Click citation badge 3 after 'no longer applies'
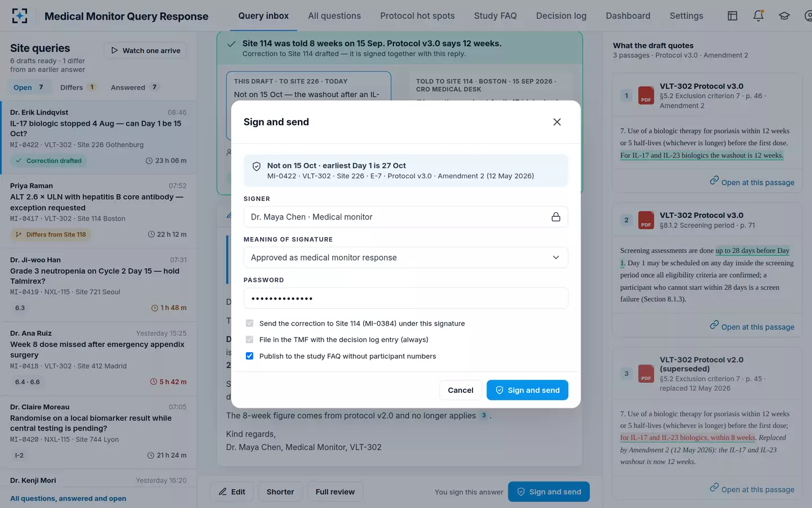The image size is (812, 508). click(x=484, y=415)
